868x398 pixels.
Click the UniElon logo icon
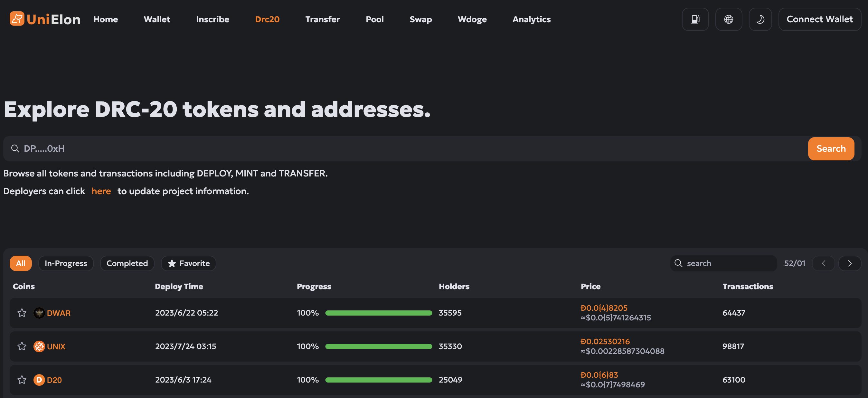(17, 19)
